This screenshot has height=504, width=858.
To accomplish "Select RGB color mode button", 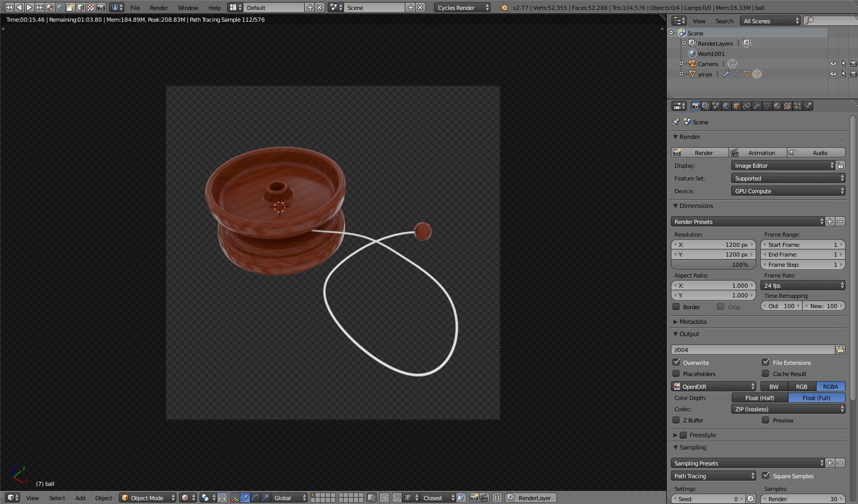I will pyautogui.click(x=802, y=386).
